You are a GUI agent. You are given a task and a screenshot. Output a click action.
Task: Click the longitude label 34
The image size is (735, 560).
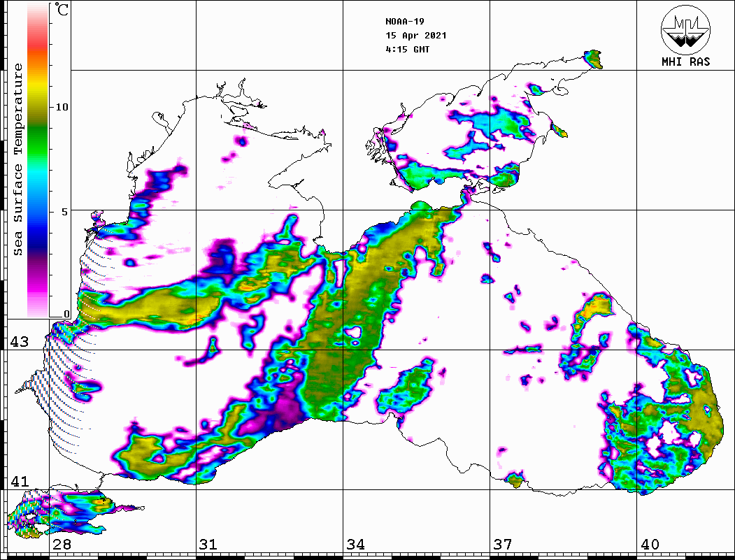tap(355, 545)
